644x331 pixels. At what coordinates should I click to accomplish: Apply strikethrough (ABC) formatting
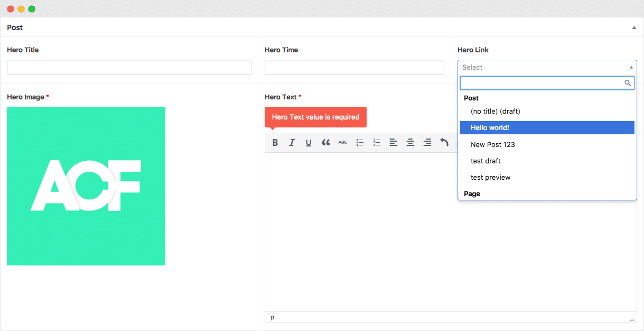342,142
